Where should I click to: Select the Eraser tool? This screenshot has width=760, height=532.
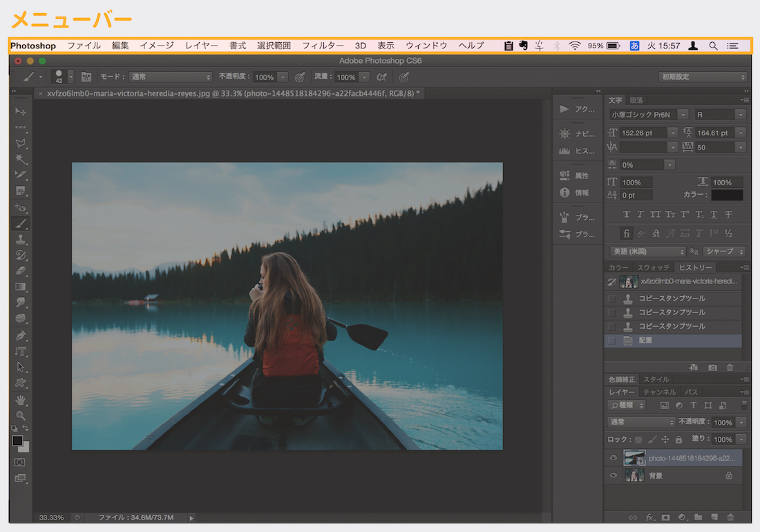(x=21, y=271)
